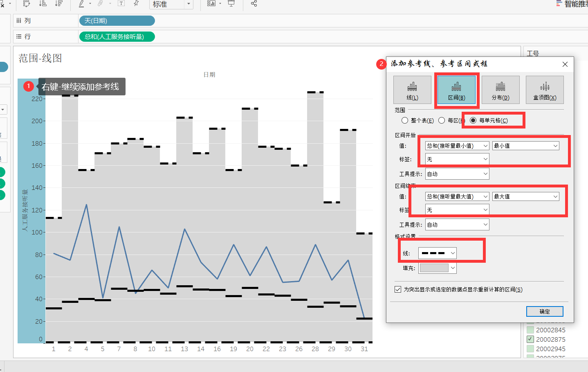Click the sort descending toolbar icon
The height and width of the screenshot is (372, 588).
59,4
